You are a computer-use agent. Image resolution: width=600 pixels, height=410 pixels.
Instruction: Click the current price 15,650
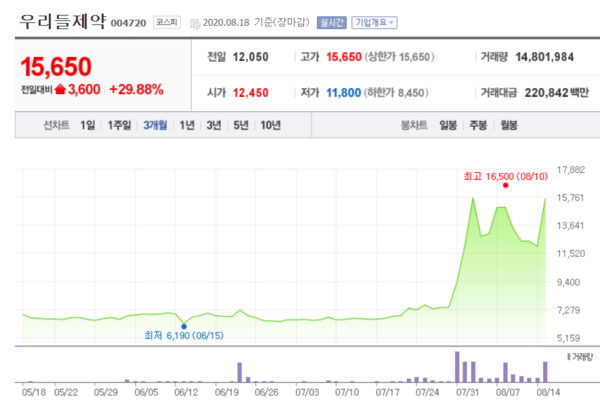56,67
